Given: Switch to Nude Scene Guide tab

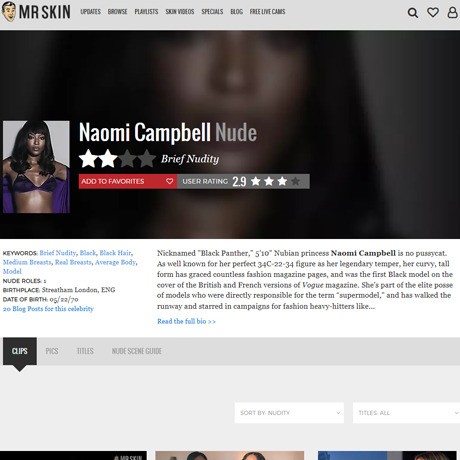Looking at the screenshot, I should point(137,351).
